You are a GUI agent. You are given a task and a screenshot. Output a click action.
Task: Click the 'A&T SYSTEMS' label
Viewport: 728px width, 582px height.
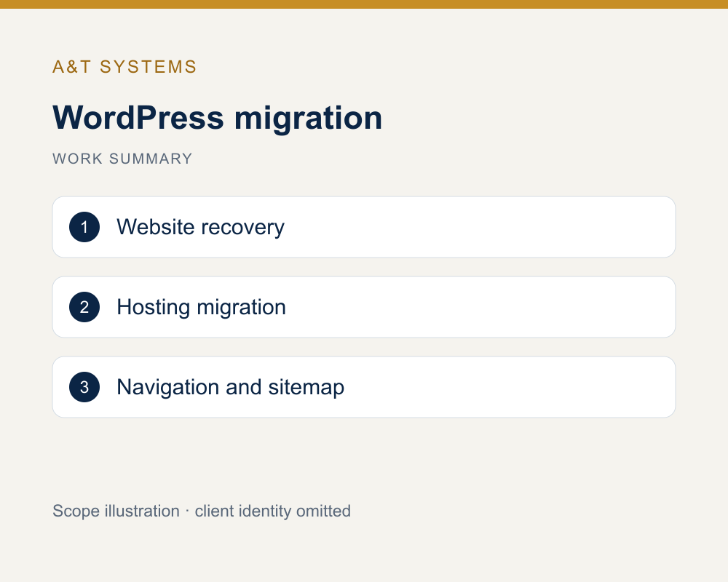(x=124, y=67)
